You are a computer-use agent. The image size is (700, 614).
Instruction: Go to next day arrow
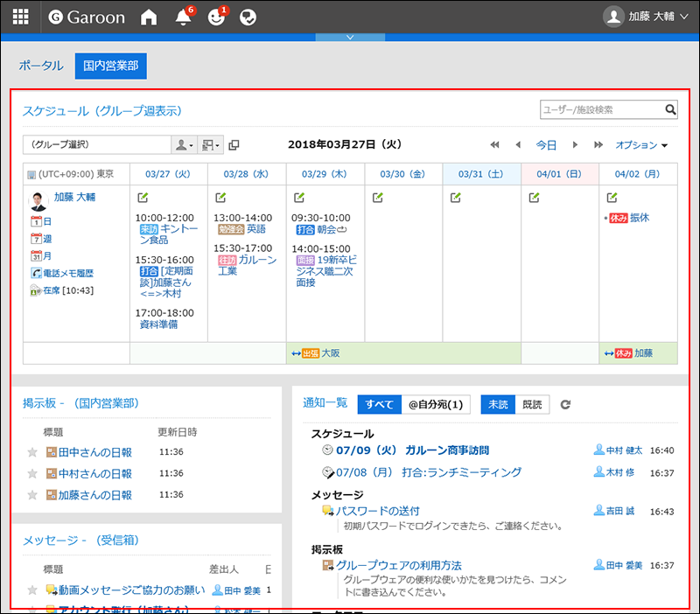[x=575, y=144]
